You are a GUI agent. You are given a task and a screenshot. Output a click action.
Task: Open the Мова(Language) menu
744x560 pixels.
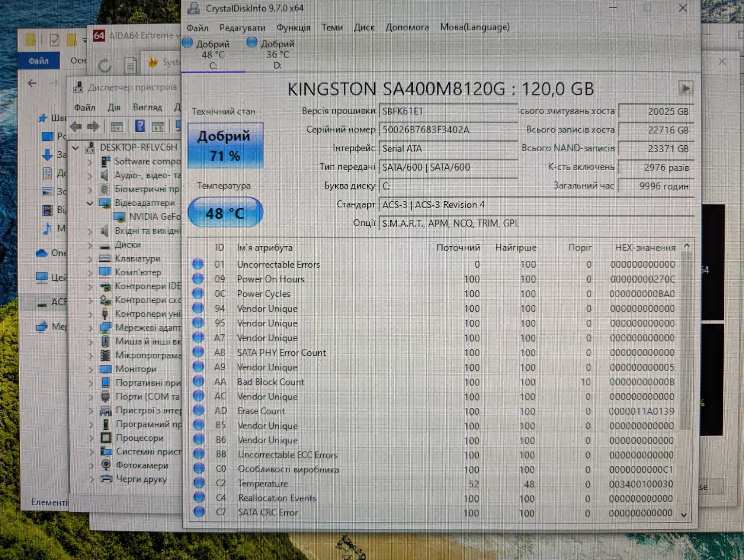click(475, 27)
